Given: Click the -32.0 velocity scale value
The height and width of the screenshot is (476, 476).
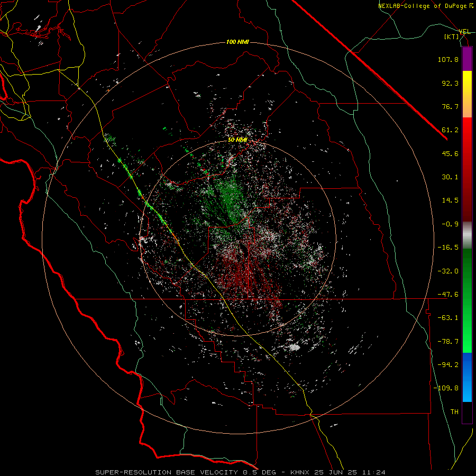Looking at the screenshot, I should [x=448, y=271].
